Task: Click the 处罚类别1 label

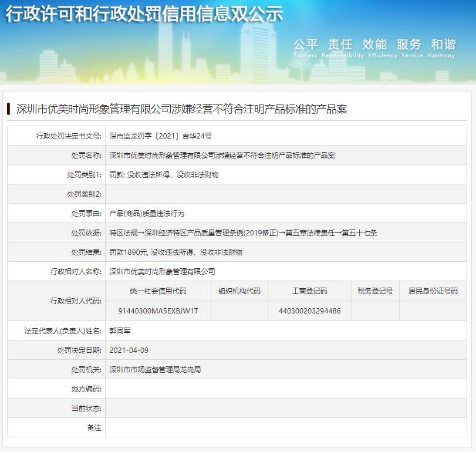Action: [x=84, y=174]
